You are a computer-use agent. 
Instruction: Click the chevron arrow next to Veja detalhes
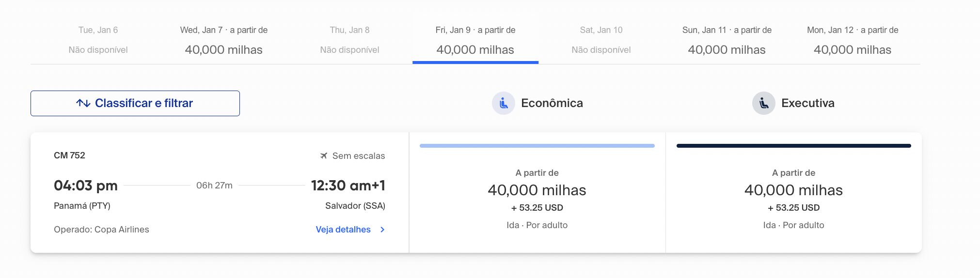pos(382,230)
